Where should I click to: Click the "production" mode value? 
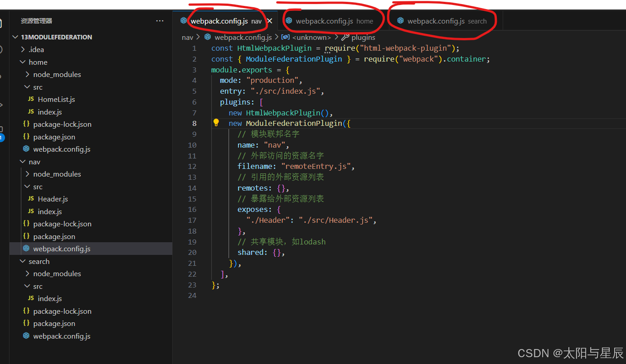point(272,80)
